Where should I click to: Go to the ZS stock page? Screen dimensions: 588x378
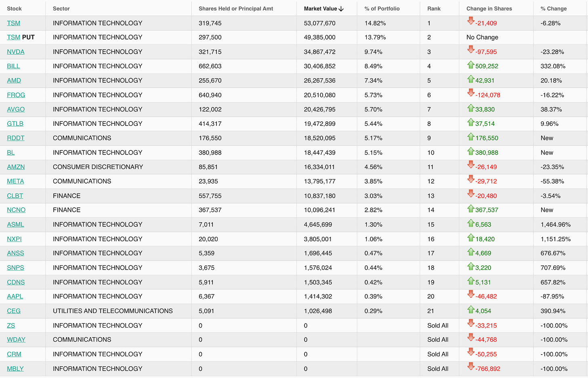(x=11, y=325)
